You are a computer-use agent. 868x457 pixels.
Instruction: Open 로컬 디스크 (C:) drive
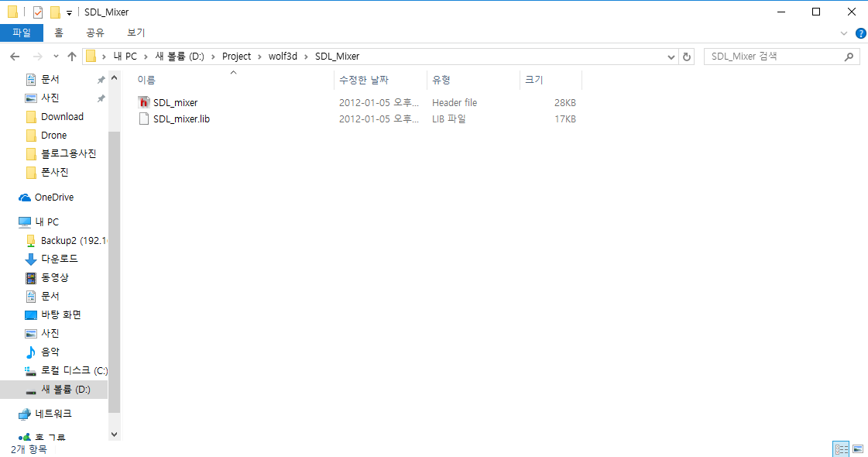point(74,370)
